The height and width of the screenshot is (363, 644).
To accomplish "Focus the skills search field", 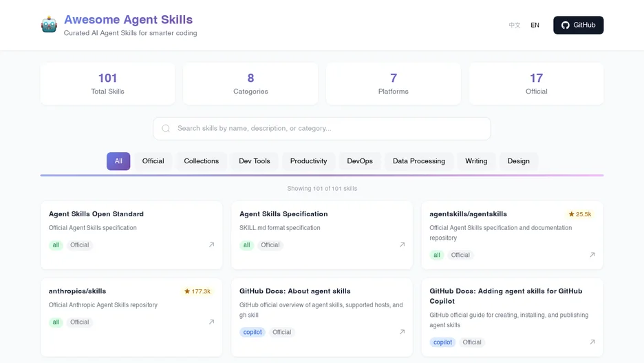I will 322,128.
